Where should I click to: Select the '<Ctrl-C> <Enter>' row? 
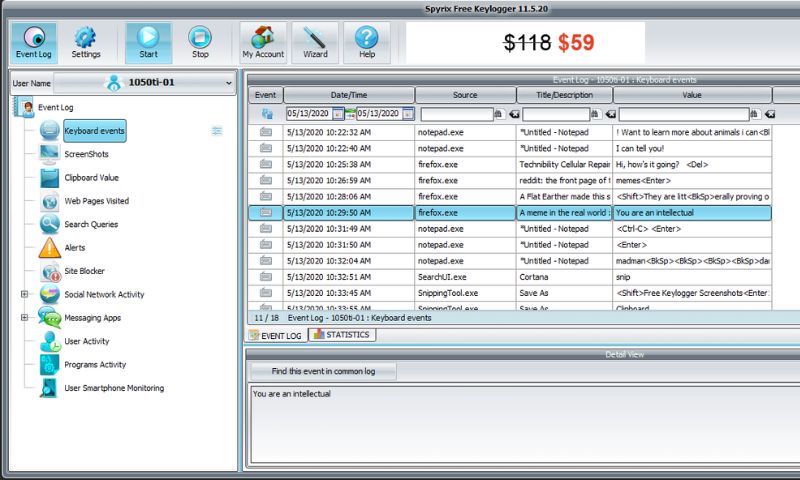[x=510, y=229]
